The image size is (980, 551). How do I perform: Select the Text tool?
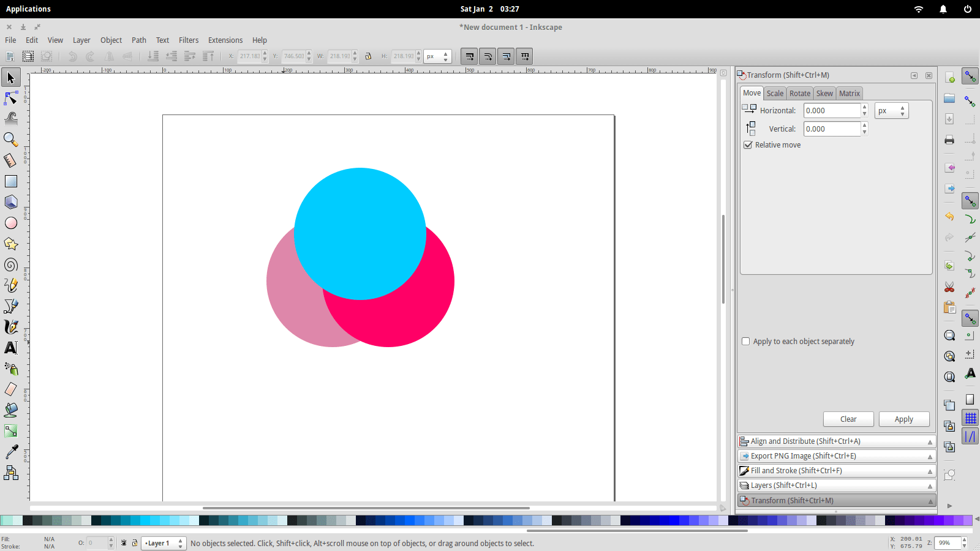11,348
